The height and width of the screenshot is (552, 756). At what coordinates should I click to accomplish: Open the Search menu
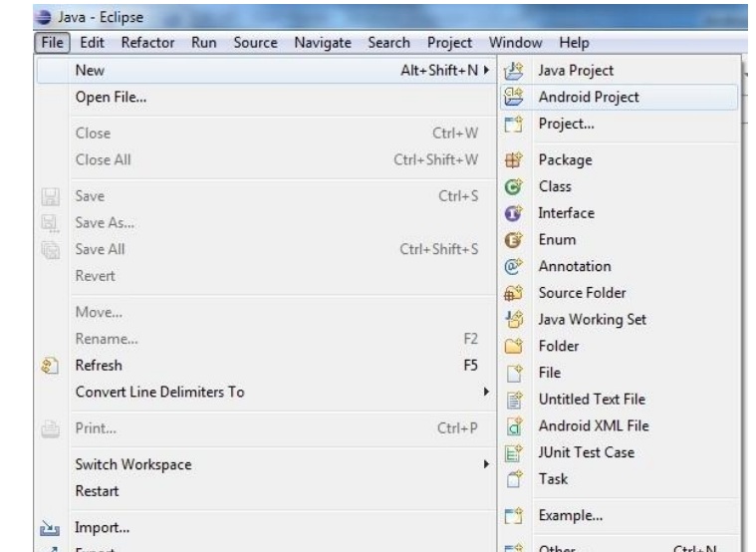tap(388, 43)
